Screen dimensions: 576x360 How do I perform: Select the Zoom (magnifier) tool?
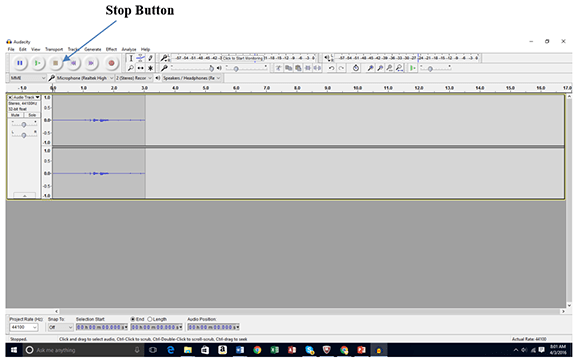(131, 68)
